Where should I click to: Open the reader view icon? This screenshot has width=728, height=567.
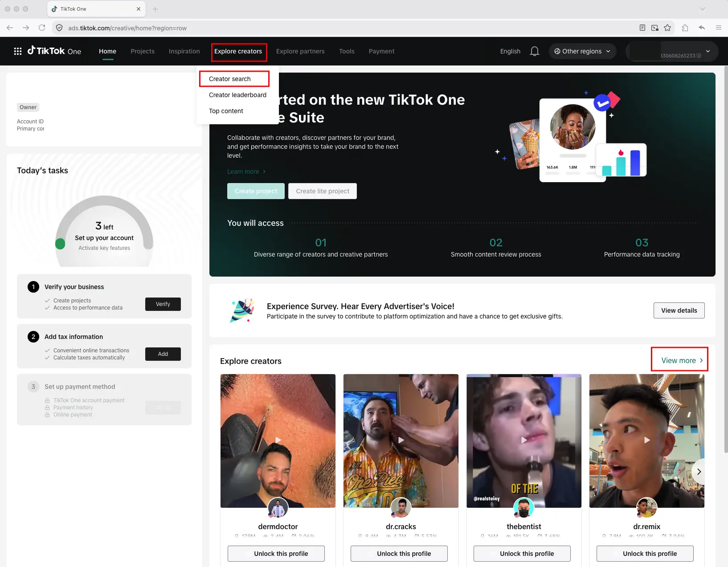point(642,28)
